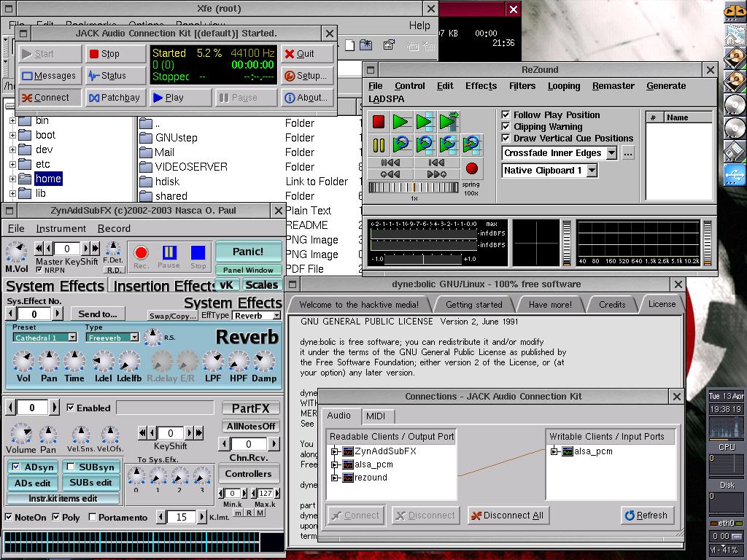Click the blue Stop square in ZynAddSubFX
The image size is (747, 560).
click(x=198, y=256)
